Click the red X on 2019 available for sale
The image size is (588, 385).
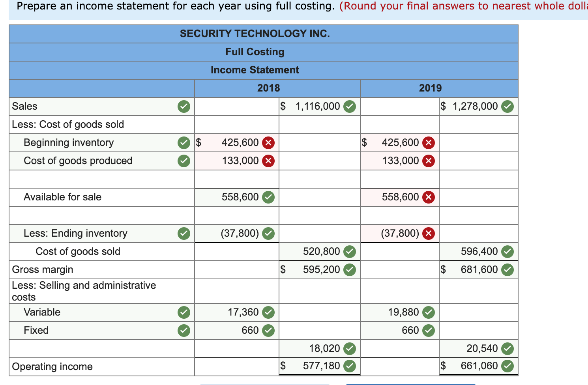click(x=429, y=197)
